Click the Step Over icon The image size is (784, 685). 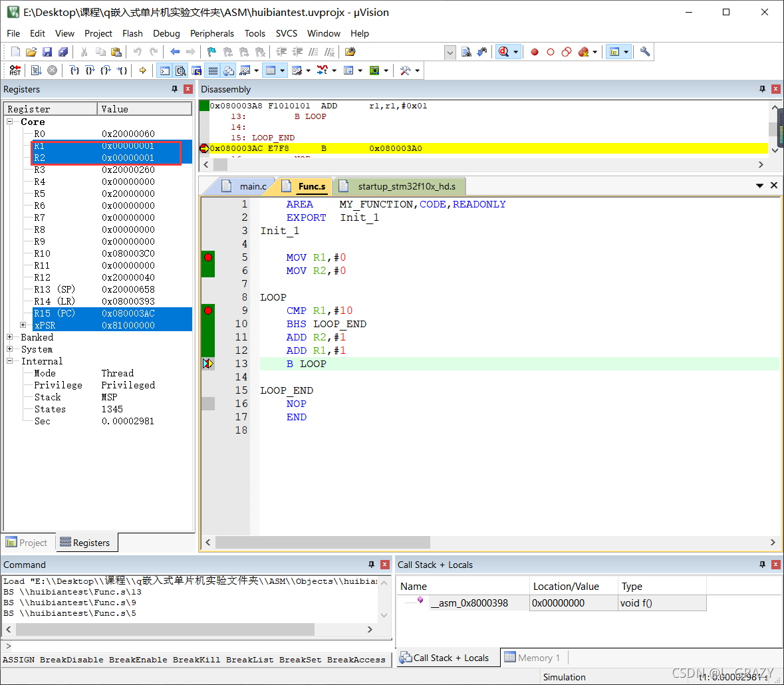(90, 70)
